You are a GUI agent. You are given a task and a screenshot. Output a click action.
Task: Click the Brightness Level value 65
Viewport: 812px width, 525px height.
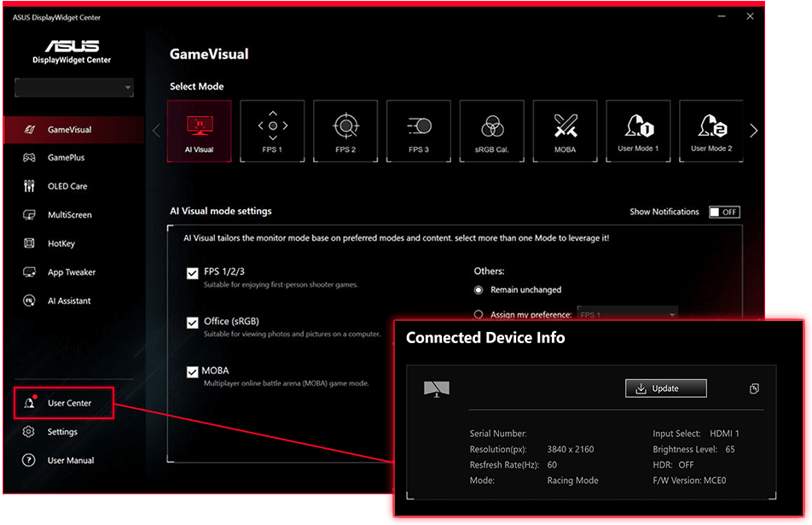click(x=730, y=449)
